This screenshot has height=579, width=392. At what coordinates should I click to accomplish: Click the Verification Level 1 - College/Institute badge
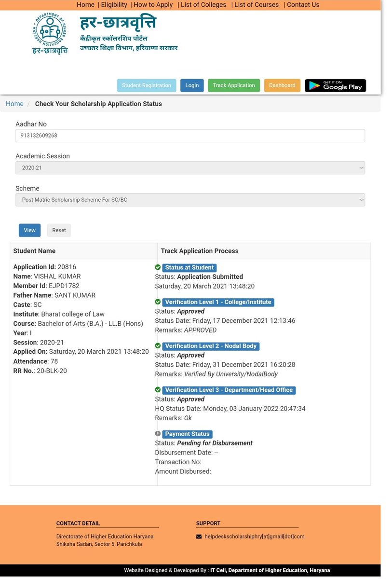[218, 303]
